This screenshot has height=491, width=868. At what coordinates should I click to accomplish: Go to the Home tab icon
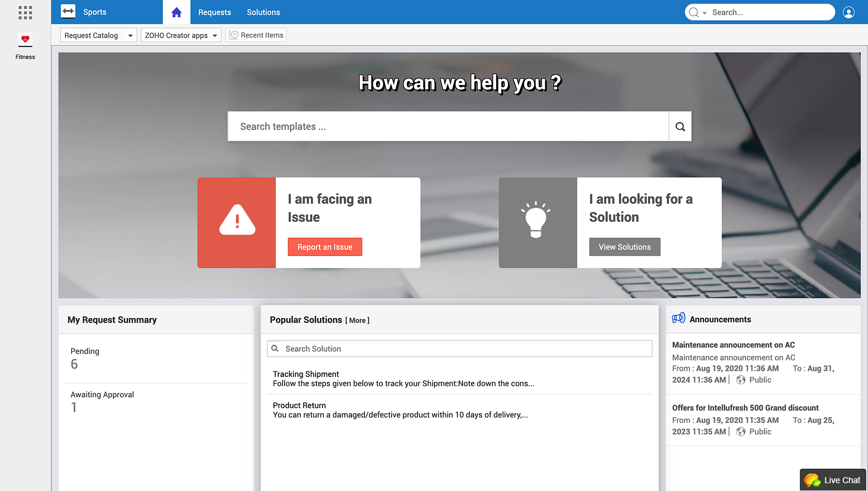(176, 12)
